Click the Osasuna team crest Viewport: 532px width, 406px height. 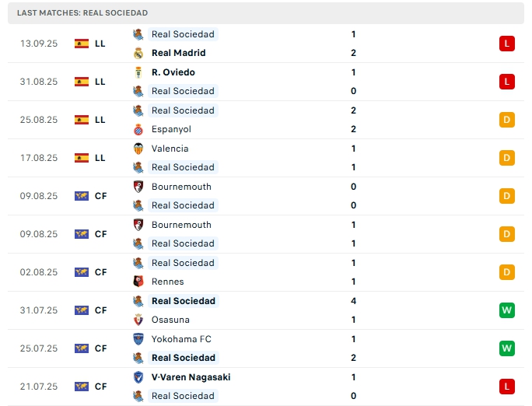138,320
